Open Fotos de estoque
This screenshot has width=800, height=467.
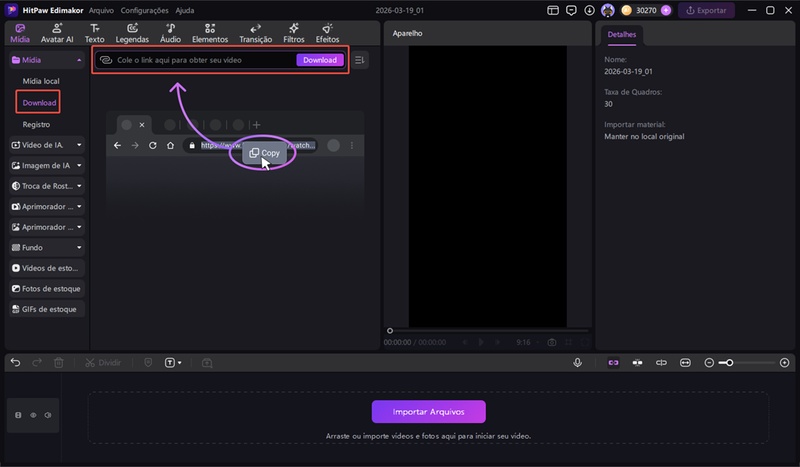point(46,288)
